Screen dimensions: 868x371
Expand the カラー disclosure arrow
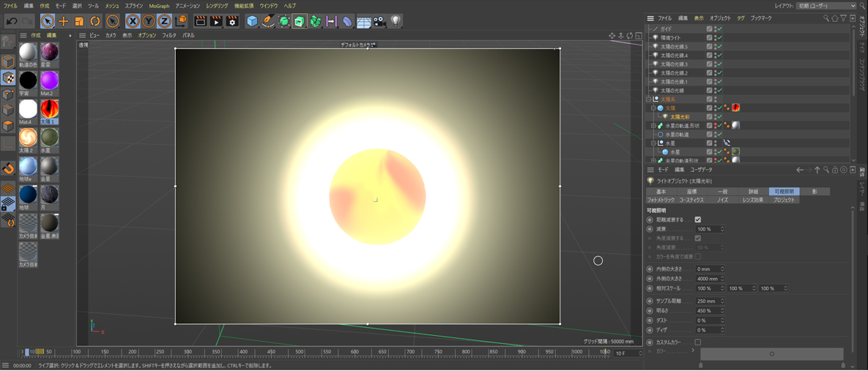tap(693, 351)
